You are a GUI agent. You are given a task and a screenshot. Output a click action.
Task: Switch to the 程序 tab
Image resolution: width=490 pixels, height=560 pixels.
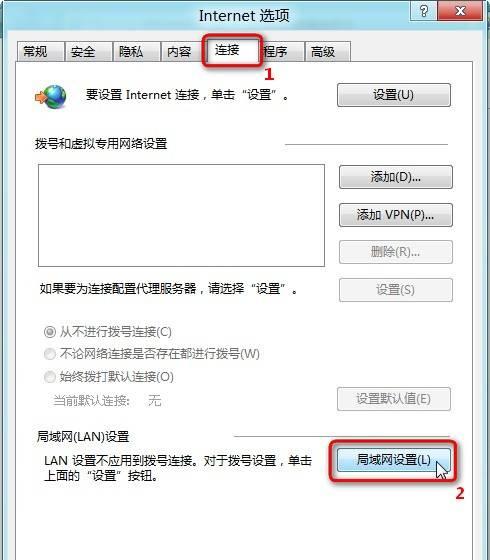tap(282, 52)
